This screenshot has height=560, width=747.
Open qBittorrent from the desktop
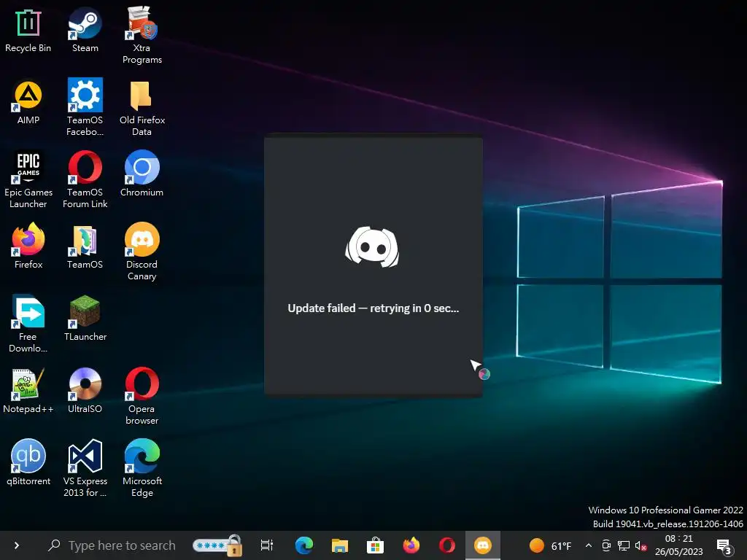[28, 463]
